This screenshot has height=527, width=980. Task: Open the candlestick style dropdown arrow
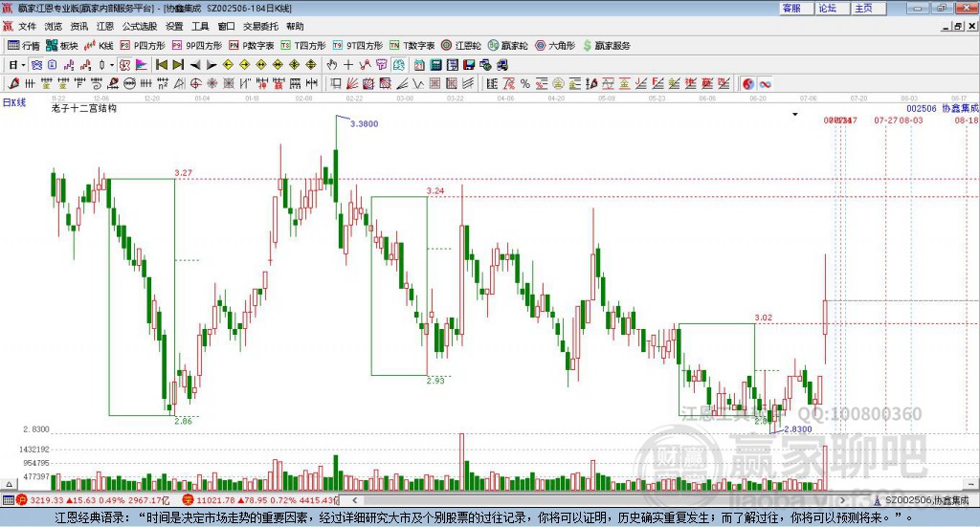pyautogui.click(x=112, y=65)
